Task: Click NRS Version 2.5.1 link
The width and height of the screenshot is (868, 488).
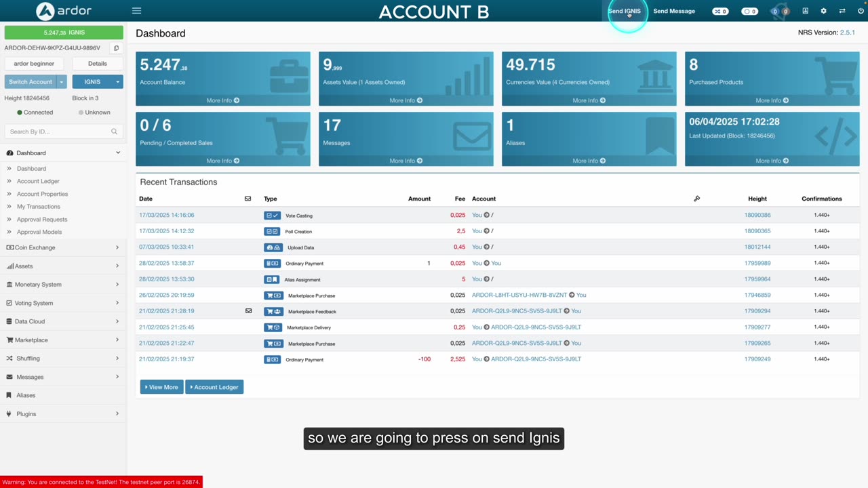Action: [x=848, y=33]
